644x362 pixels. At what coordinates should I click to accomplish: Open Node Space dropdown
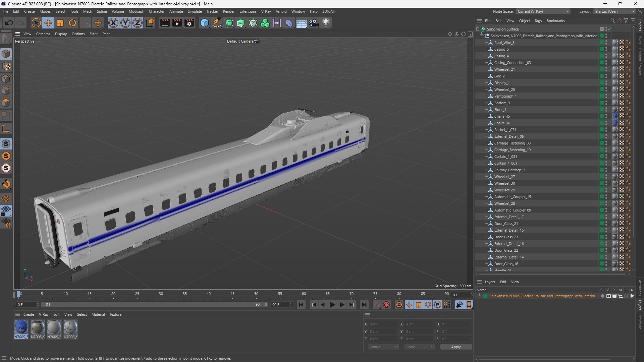(543, 11)
